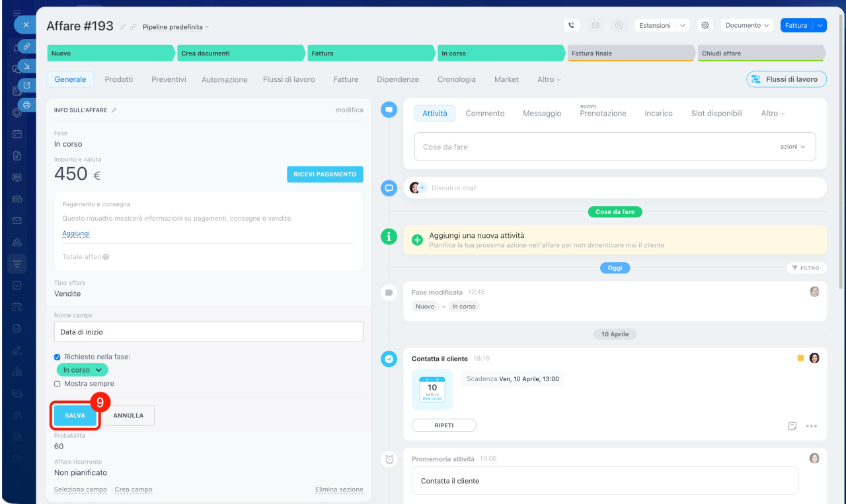Click the Nome campo text field
This screenshot has height=504, width=846.
(208, 332)
